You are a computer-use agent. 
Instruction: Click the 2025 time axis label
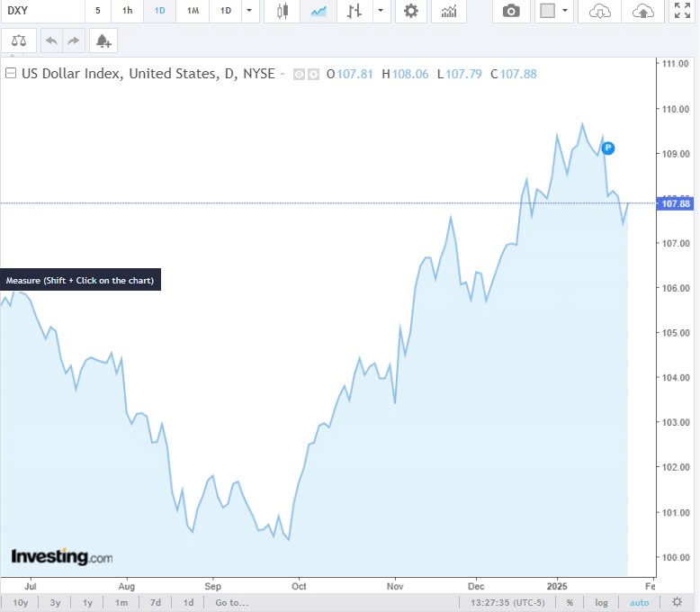(x=557, y=586)
